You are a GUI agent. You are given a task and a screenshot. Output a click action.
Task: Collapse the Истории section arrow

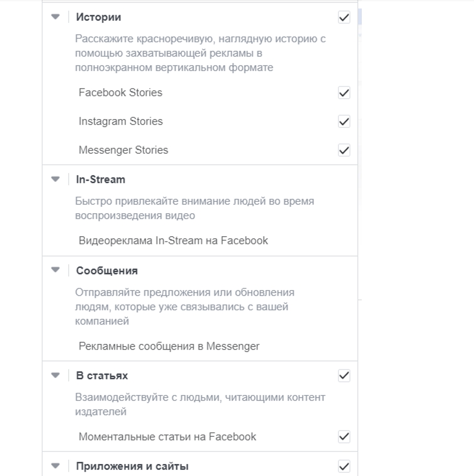click(x=55, y=17)
